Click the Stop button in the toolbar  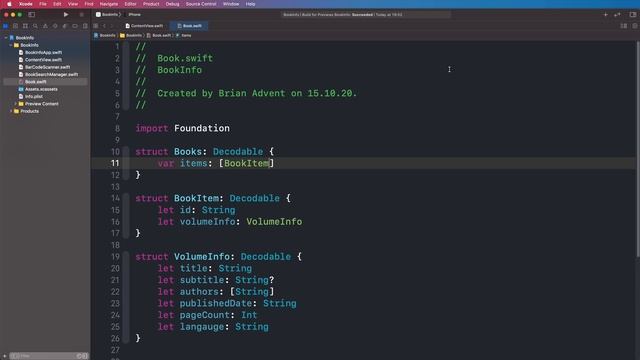click(x=81, y=14)
